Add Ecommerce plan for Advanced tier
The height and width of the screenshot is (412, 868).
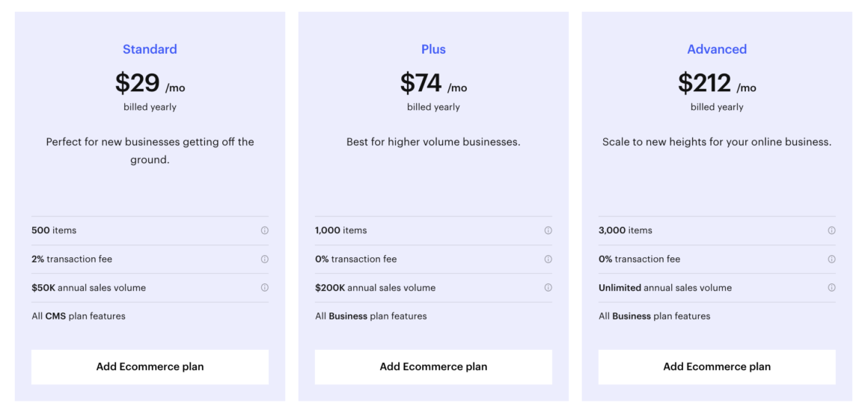pyautogui.click(x=717, y=366)
